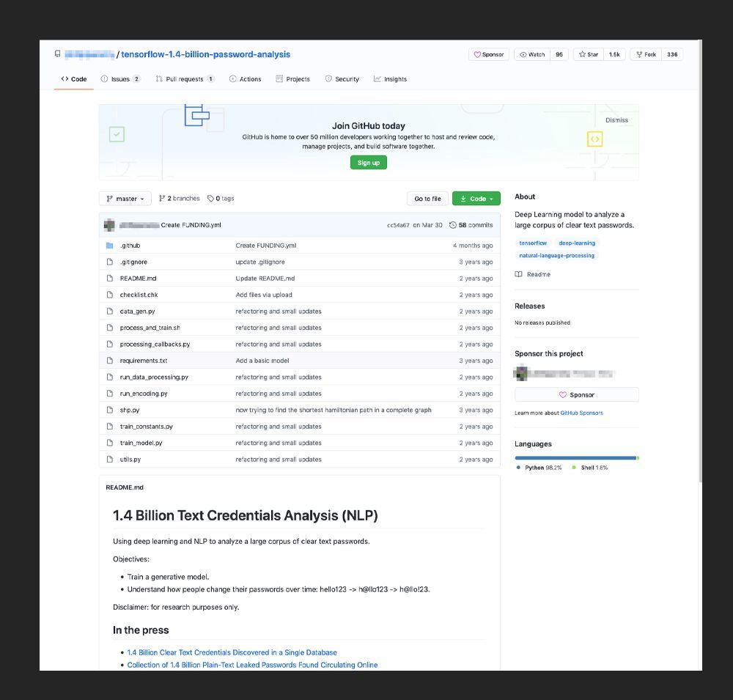View the 58 commits history
This screenshot has height=700, width=733.
pyautogui.click(x=471, y=225)
